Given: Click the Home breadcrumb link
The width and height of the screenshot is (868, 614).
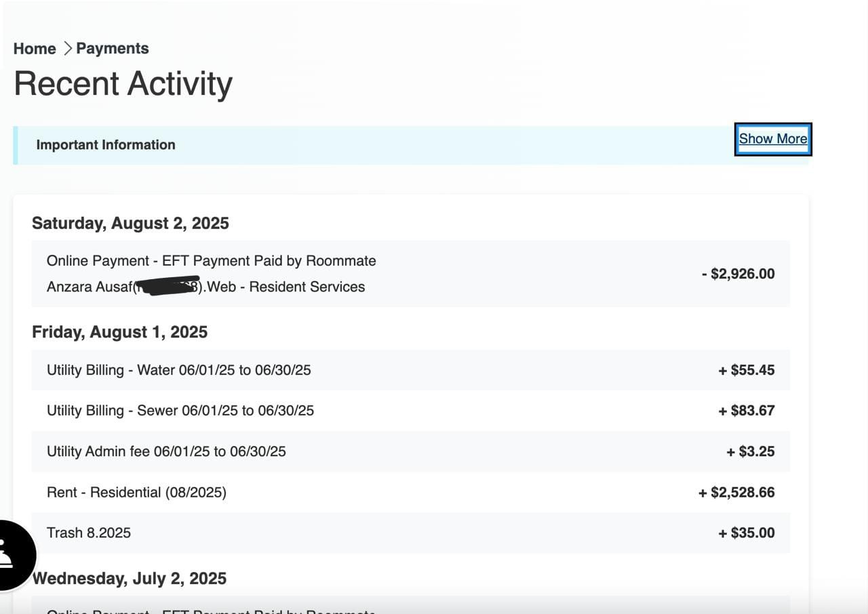Looking at the screenshot, I should 35,49.
